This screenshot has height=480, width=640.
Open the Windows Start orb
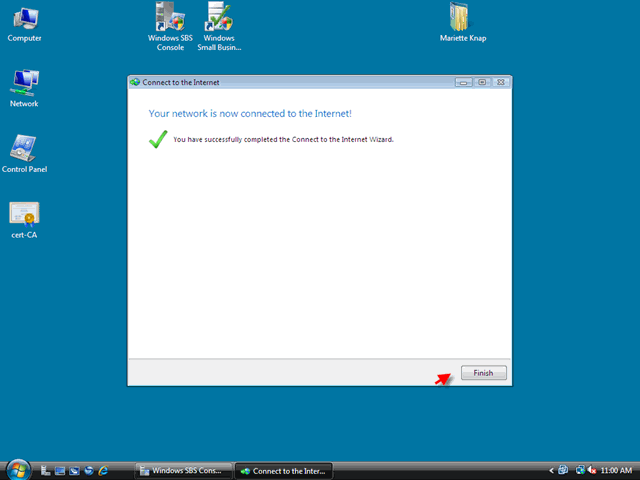[18, 470]
